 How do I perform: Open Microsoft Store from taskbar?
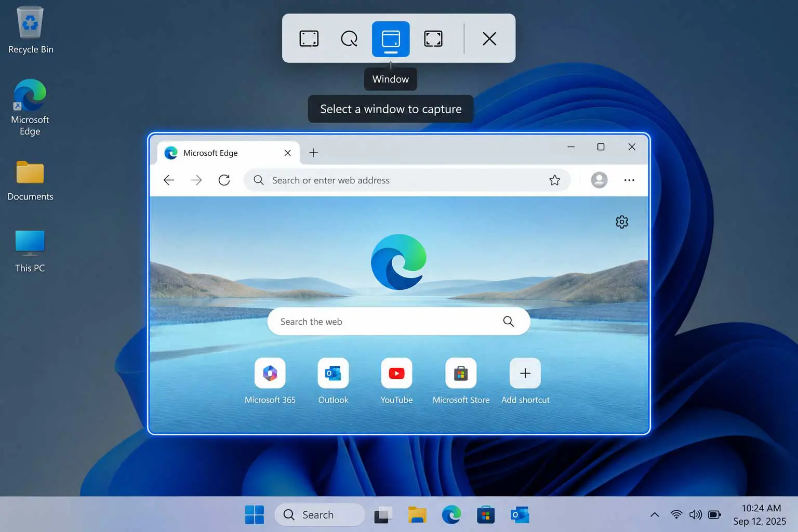point(486,515)
